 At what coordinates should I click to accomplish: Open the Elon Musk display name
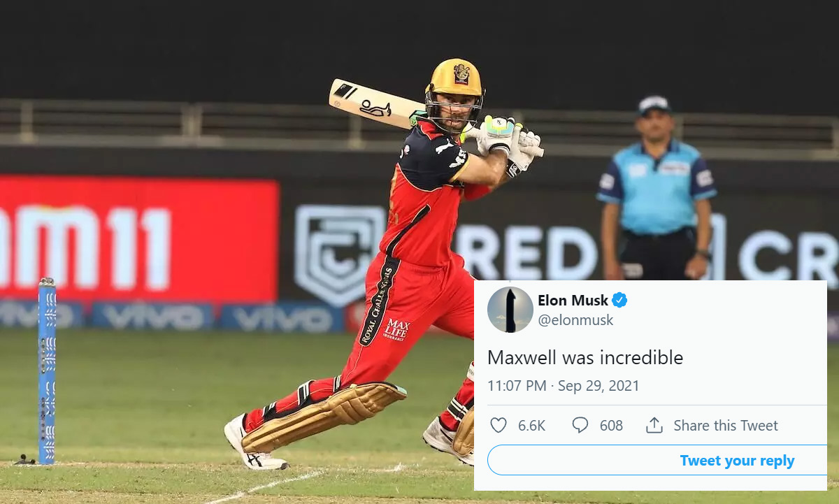573,301
